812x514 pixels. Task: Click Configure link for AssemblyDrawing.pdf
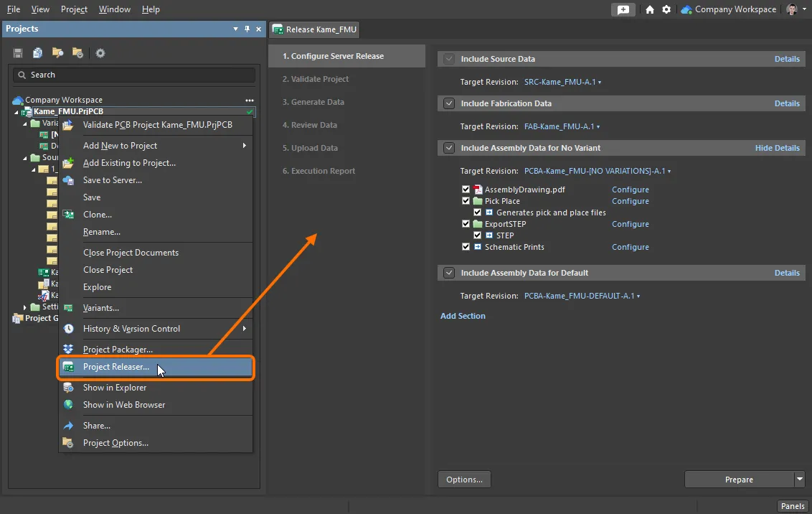(631, 190)
